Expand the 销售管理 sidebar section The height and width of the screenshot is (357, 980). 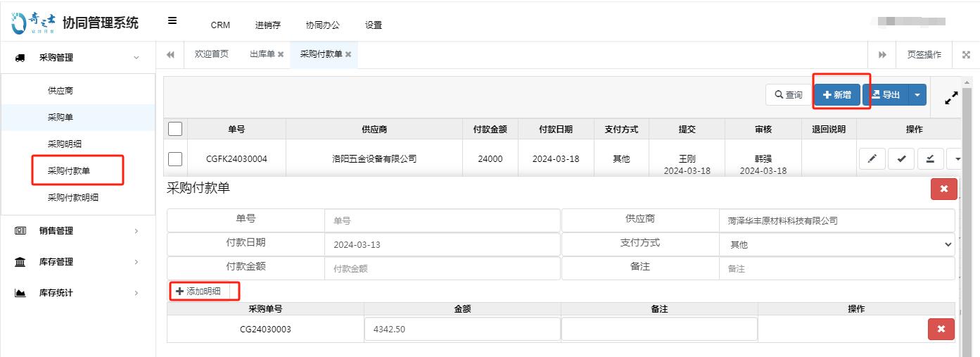point(77,231)
